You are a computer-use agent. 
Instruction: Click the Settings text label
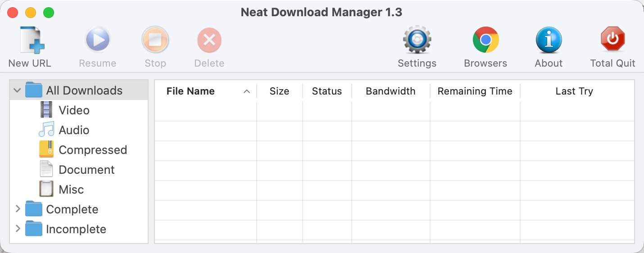[417, 63]
